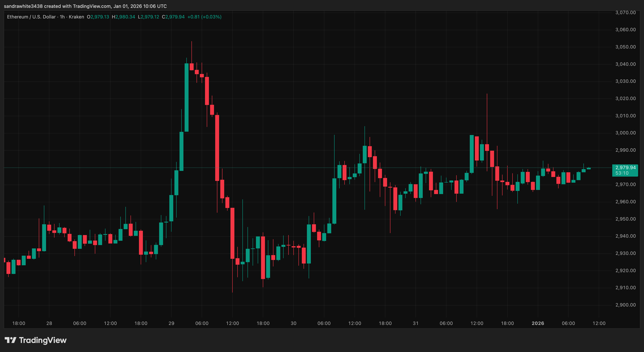The height and width of the screenshot is (352, 644).
Task: Open the 1h timeframe selector
Action: [x=63, y=17]
